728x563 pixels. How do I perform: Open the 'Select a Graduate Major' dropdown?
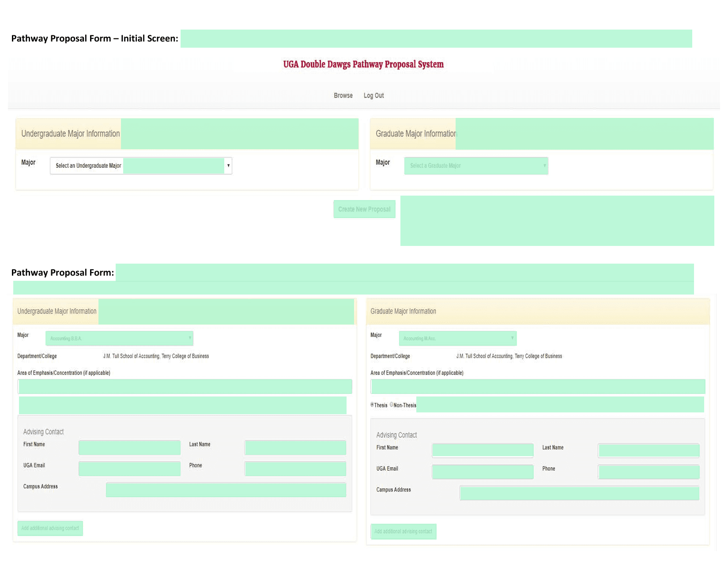point(476,166)
